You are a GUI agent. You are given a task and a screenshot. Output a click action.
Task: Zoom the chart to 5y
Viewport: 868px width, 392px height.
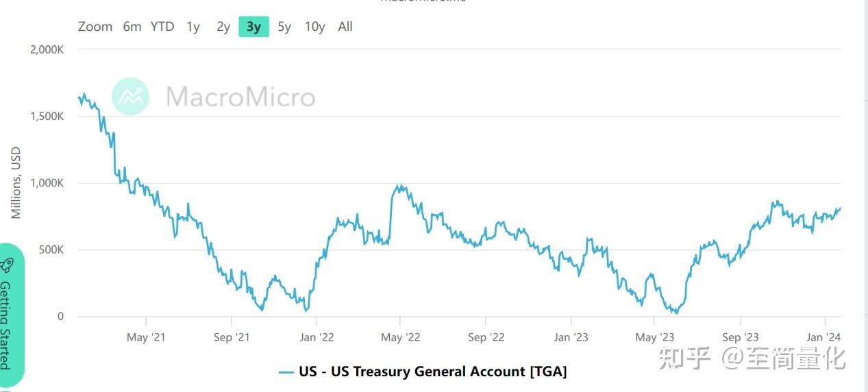click(x=284, y=27)
